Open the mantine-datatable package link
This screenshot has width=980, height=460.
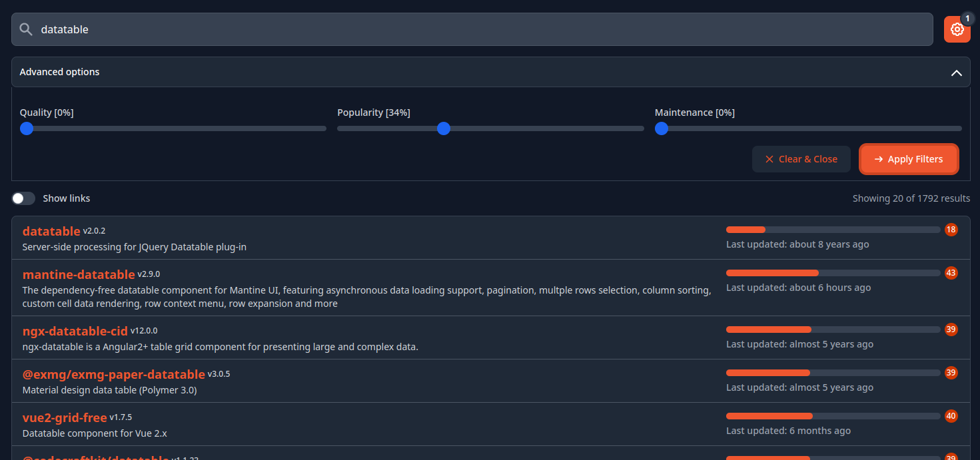(x=79, y=274)
